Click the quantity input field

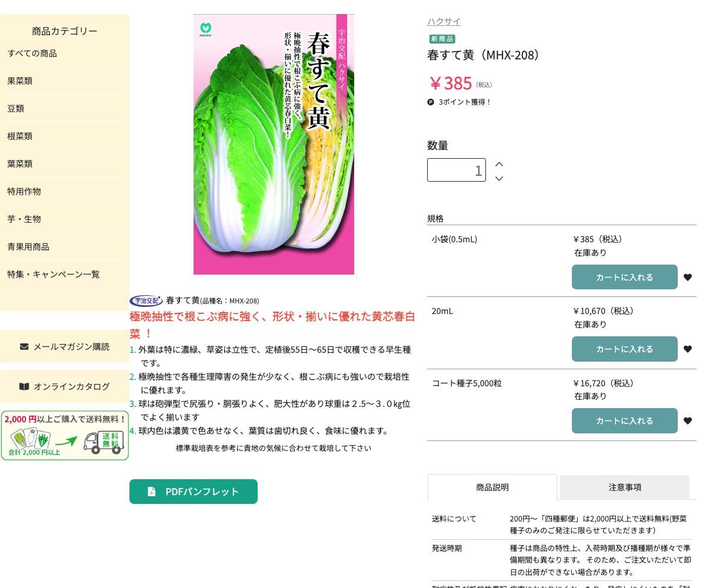pos(456,170)
